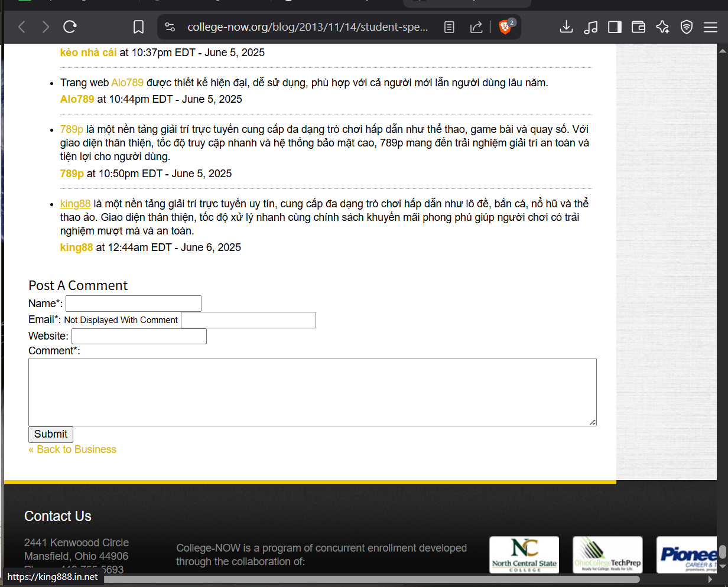This screenshot has height=587, width=728.
Task: Click the College-NOW program description text
Action: click(321, 555)
